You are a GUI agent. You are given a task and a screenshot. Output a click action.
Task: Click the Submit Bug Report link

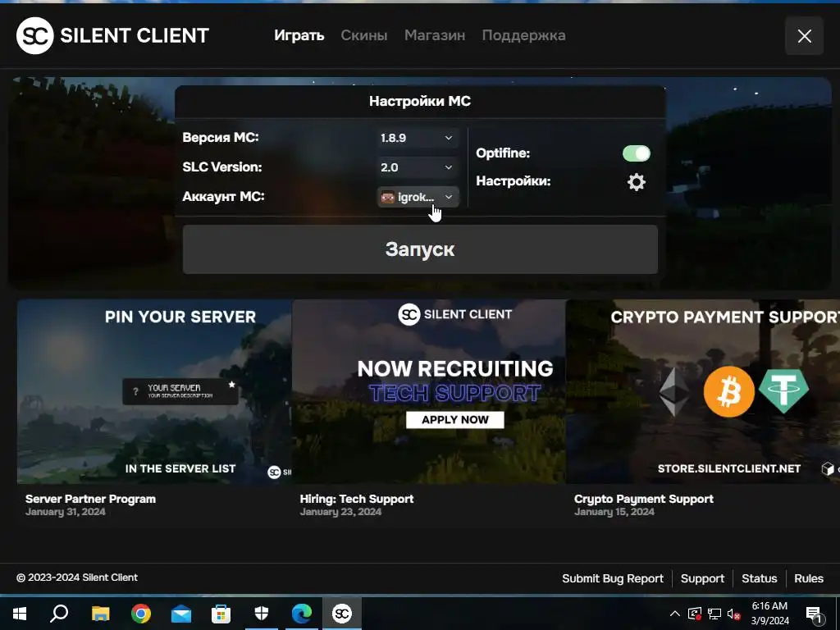(612, 578)
